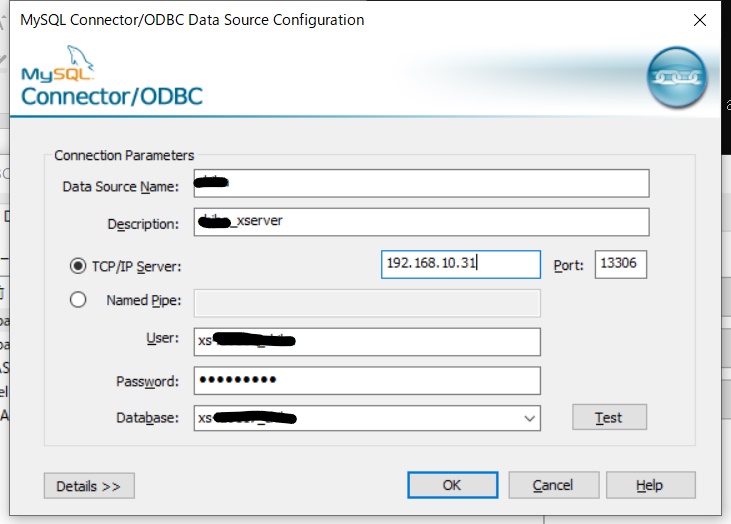
Task: Open Help for the dialog
Action: click(649, 485)
